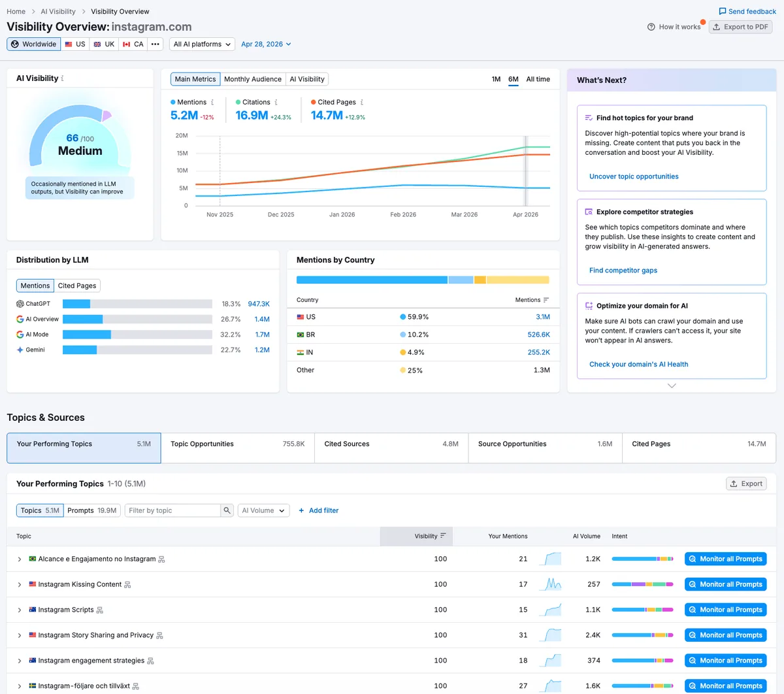Click the sort icon on Visibility column
Screen dimensions: 784x694
click(x=443, y=536)
